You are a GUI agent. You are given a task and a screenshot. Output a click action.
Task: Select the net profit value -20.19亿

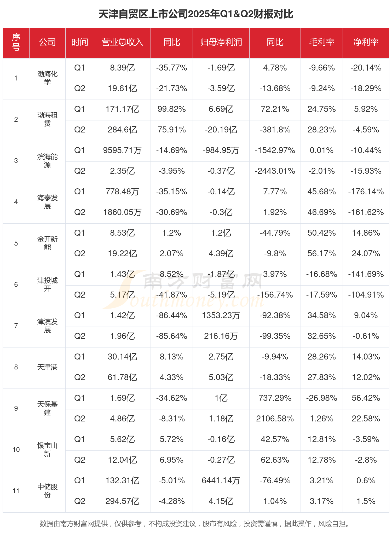(221, 130)
